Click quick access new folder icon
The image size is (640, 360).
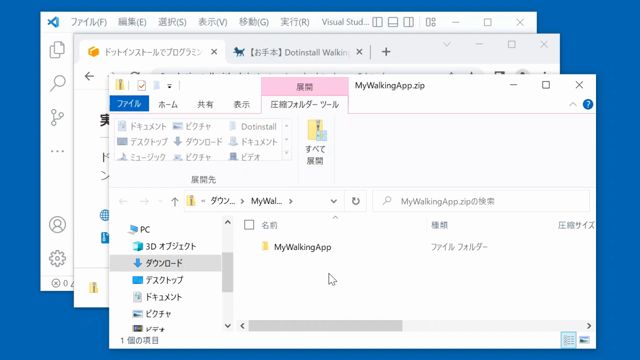pos(156,86)
